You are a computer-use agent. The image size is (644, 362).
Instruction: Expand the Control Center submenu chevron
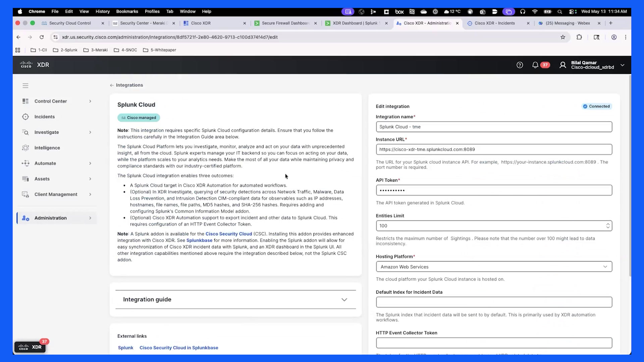pos(90,101)
